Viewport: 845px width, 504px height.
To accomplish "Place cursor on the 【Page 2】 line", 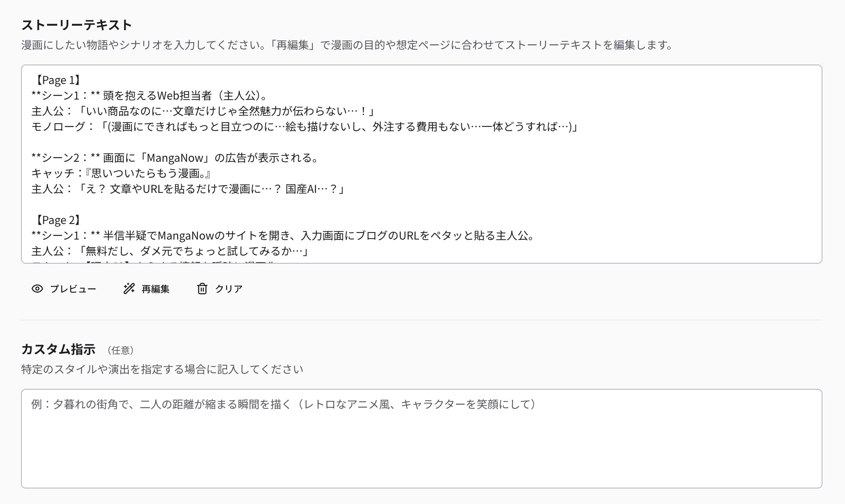I will point(58,220).
